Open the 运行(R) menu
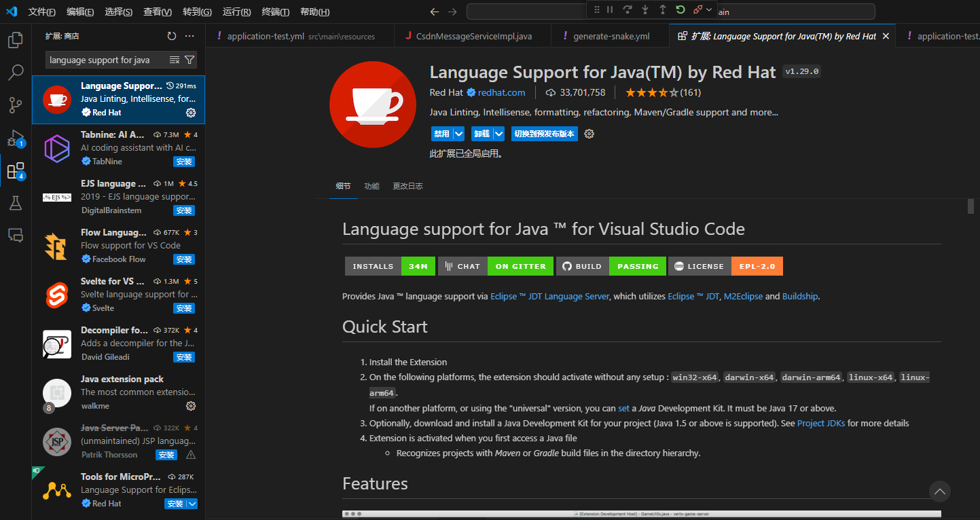 coord(237,12)
